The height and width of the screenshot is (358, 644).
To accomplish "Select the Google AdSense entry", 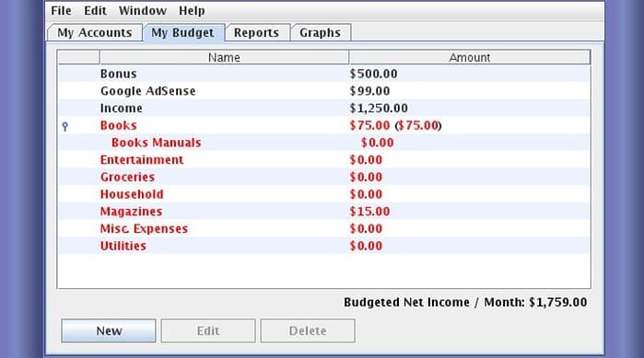I will (147, 91).
